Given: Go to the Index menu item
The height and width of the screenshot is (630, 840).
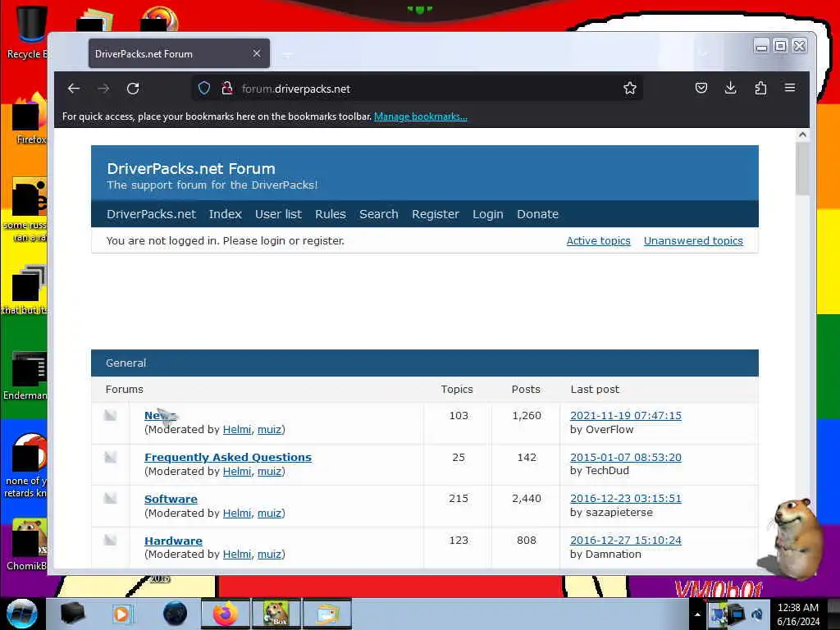Looking at the screenshot, I should pos(225,214).
